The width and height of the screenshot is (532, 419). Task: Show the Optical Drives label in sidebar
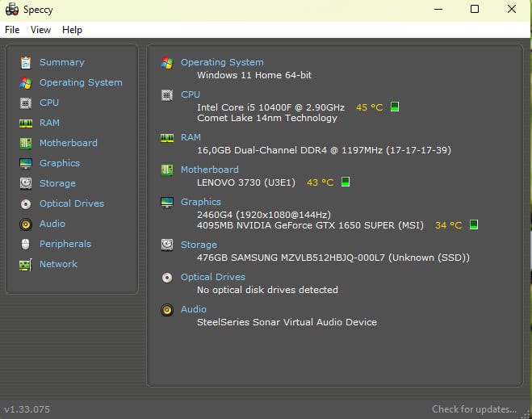[72, 203]
